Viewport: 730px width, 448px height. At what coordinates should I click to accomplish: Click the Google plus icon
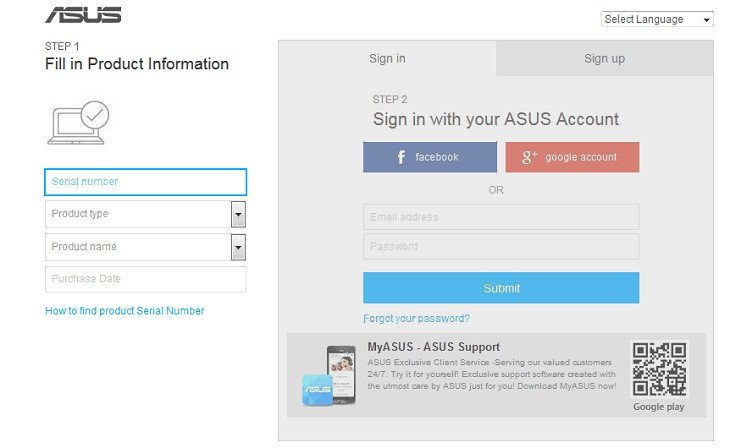530,157
